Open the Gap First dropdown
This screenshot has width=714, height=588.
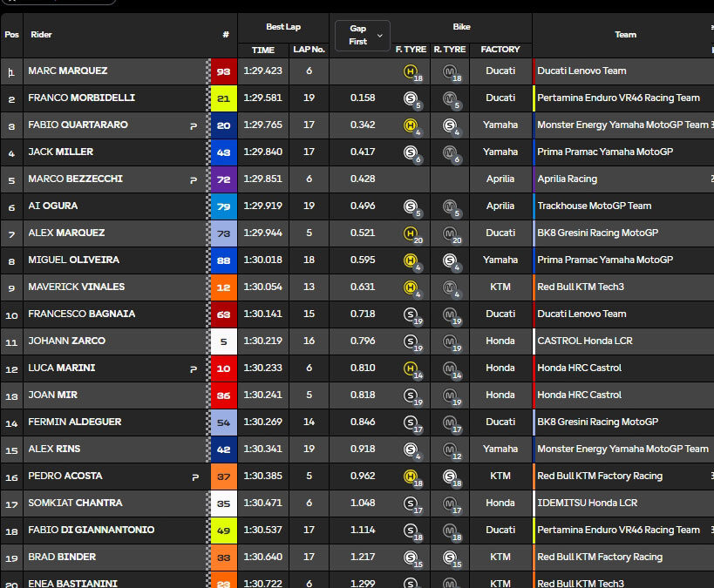click(x=363, y=35)
